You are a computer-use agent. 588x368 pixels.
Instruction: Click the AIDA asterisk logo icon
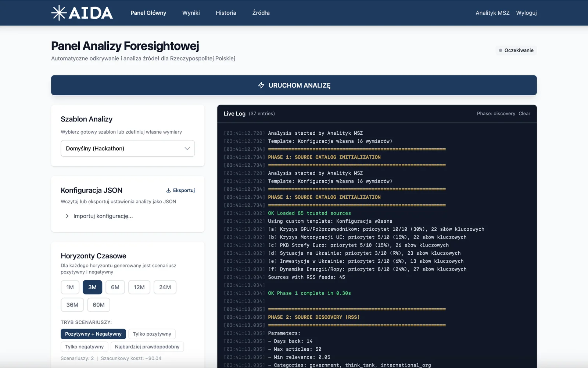[59, 13]
